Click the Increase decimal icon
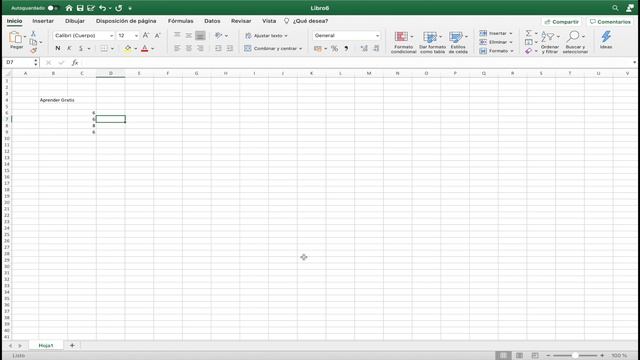Viewport: 640px width, 360px height. [364, 49]
